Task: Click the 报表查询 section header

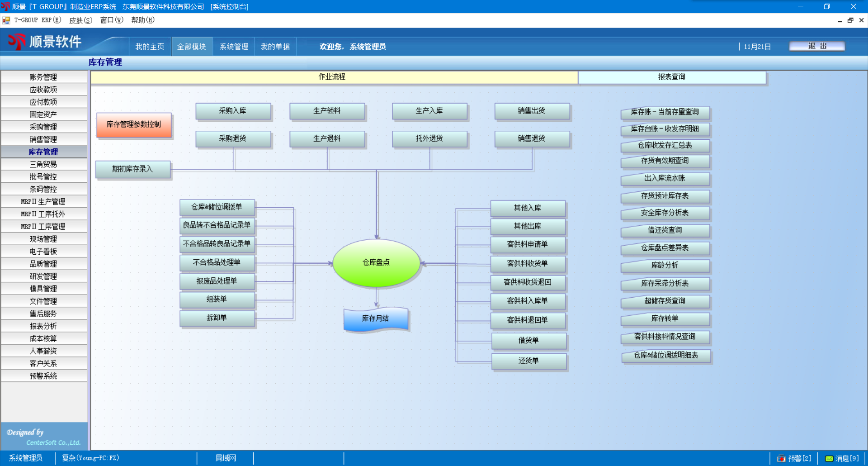Action: 671,77
